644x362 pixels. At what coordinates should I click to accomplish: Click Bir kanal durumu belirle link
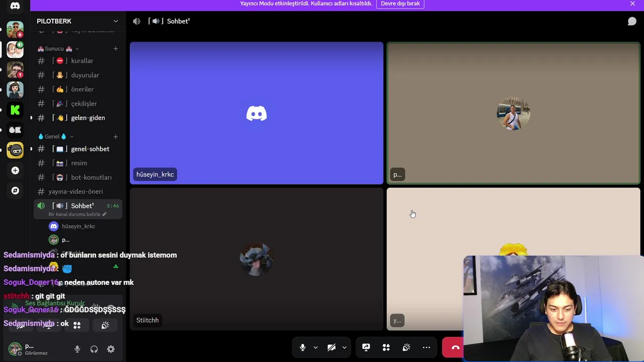(74, 214)
